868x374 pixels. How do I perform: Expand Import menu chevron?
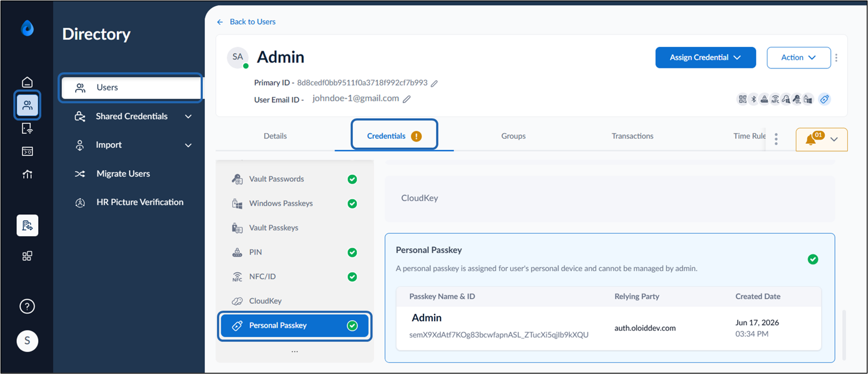(188, 145)
